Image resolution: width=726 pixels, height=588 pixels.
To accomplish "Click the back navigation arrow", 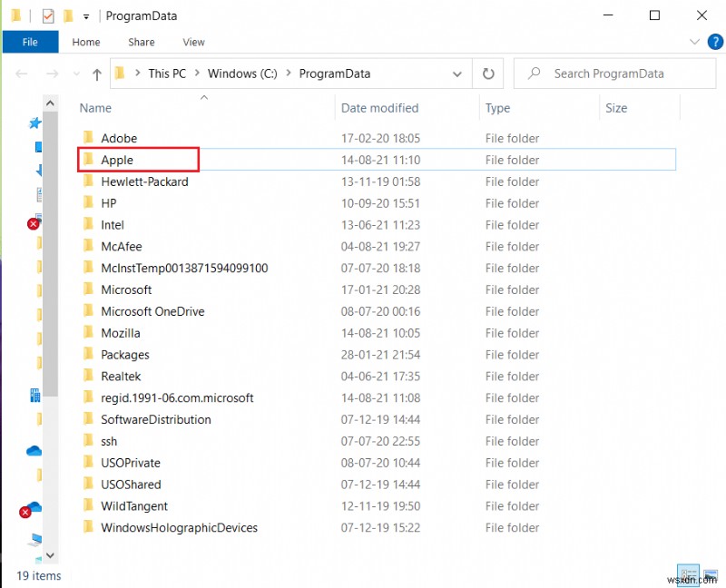I will 22,73.
